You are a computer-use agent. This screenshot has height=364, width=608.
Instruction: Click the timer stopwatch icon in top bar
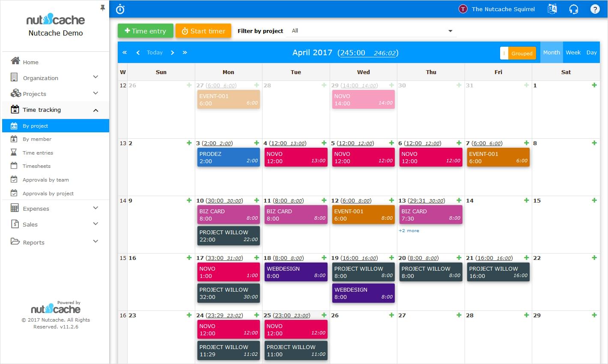click(x=120, y=9)
